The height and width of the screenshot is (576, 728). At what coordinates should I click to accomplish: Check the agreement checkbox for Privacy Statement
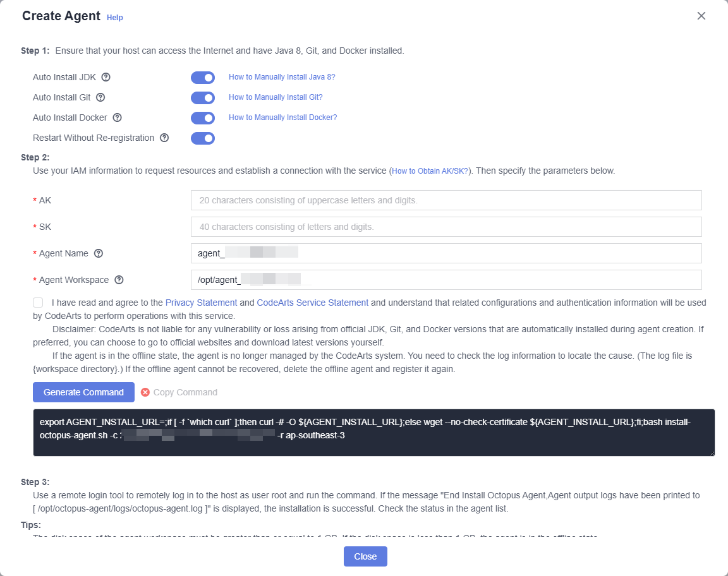coord(38,303)
